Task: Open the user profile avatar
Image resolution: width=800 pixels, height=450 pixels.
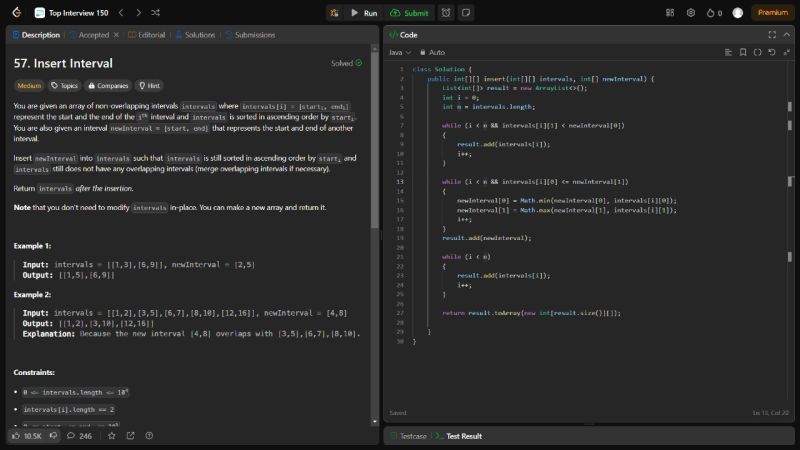Action: click(x=738, y=13)
